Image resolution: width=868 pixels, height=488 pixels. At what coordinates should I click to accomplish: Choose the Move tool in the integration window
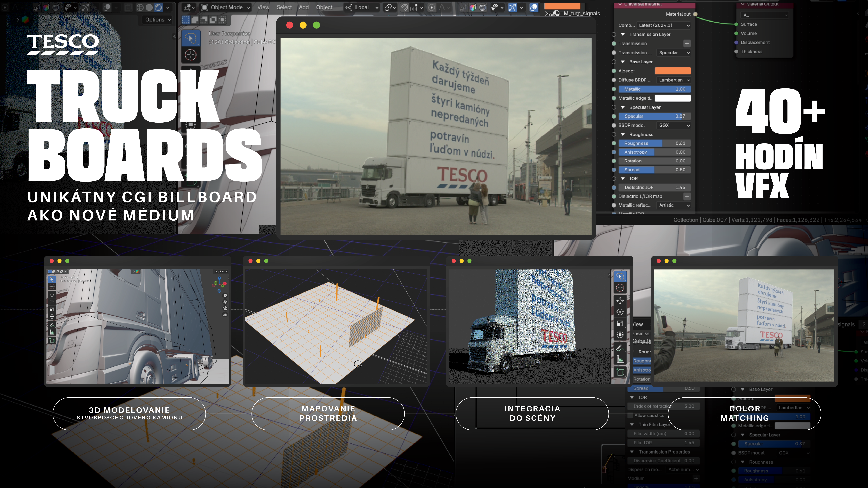coord(620,301)
